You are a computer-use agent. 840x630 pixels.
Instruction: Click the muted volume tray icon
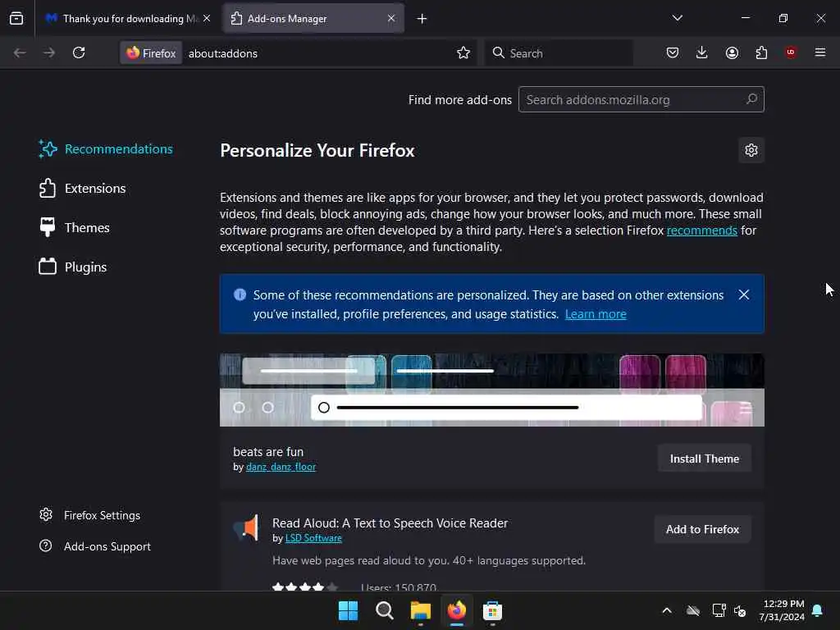(741, 610)
